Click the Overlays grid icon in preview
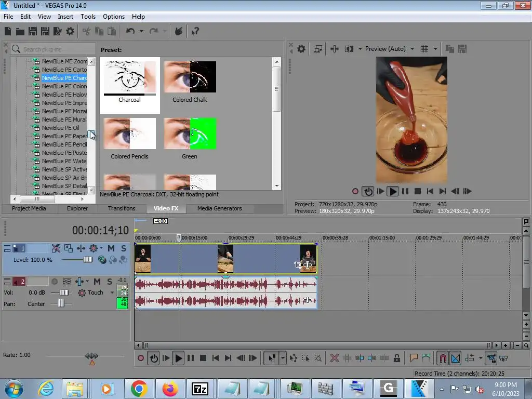 (x=424, y=49)
